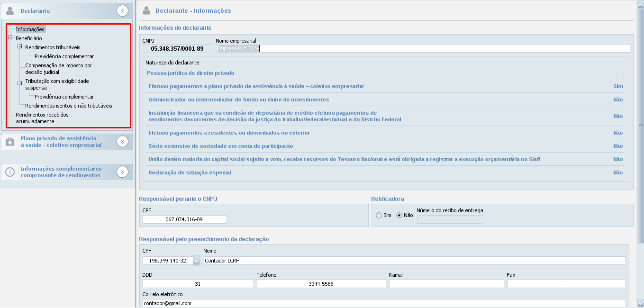644x308 pixels.
Task: Expand the Plano privado de assistência panel
Action: tap(122, 141)
